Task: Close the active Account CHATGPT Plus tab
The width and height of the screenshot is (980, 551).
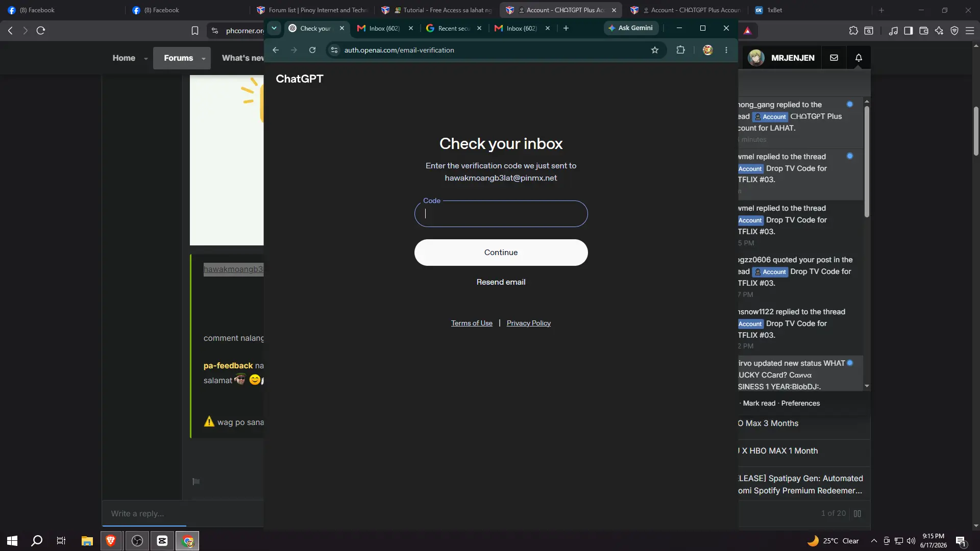Action: (x=614, y=10)
